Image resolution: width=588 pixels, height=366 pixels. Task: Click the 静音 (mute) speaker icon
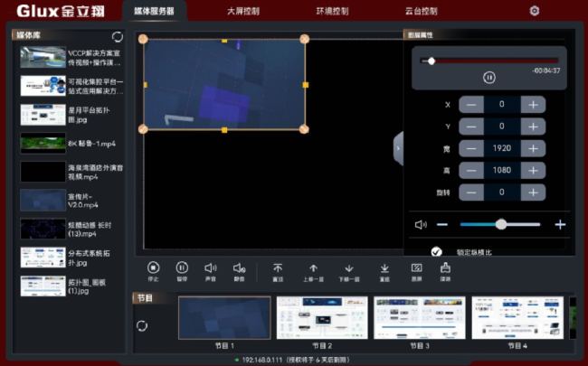pyautogui.click(x=239, y=267)
